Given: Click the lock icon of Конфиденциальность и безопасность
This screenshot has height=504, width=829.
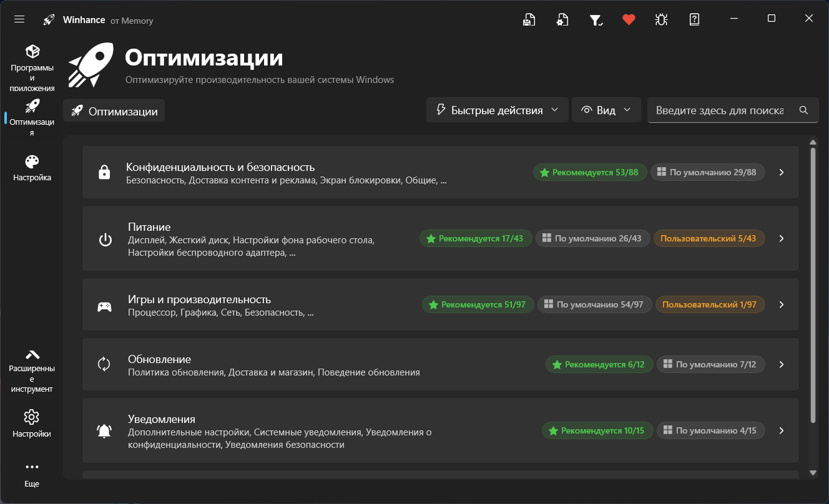Looking at the screenshot, I should click(104, 172).
